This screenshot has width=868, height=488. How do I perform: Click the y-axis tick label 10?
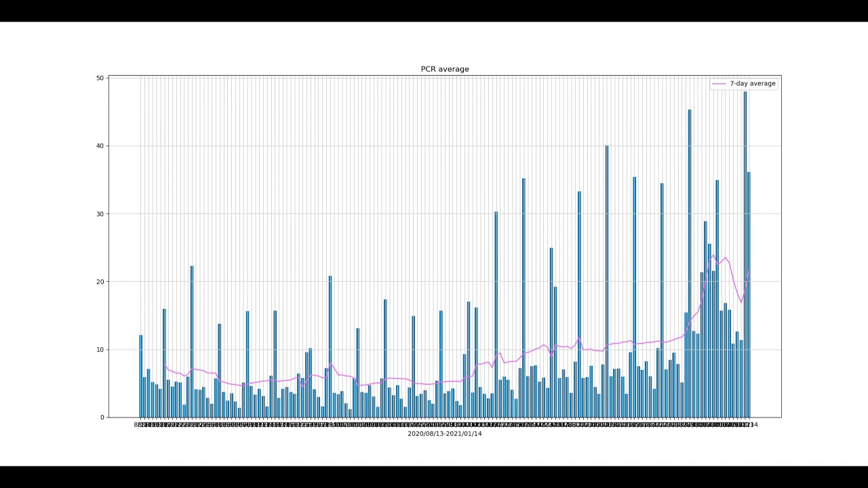(x=100, y=350)
